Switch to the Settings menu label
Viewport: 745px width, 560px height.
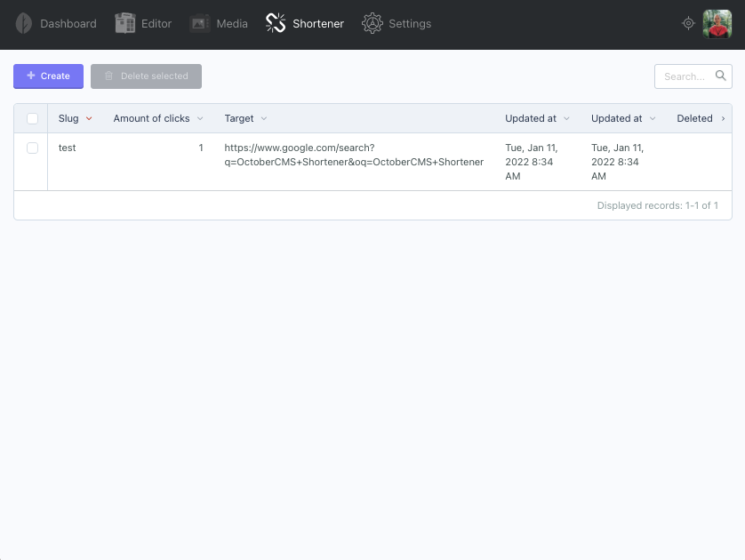pos(410,24)
